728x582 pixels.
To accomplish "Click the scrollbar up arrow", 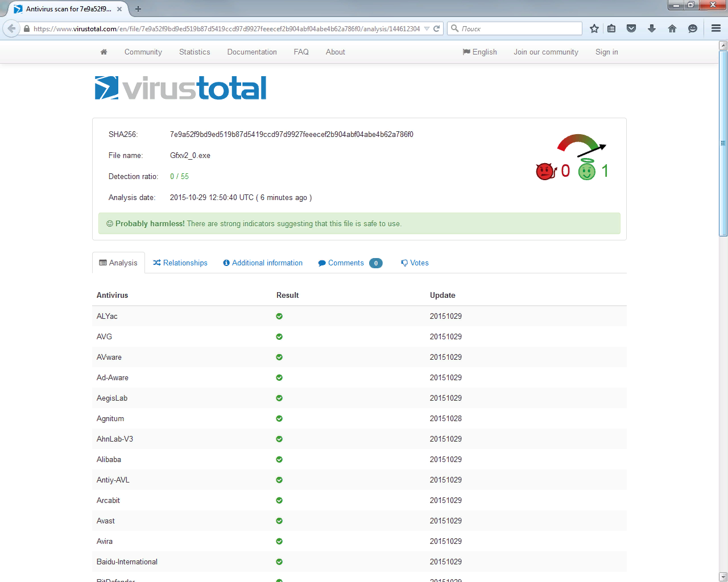I will tap(723, 45).
